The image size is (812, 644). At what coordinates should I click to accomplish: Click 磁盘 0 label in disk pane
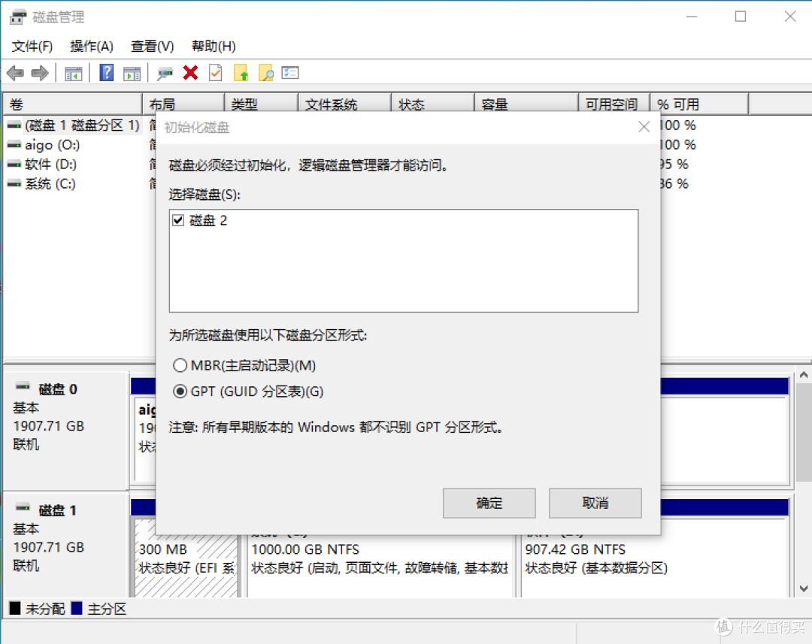coord(58,389)
